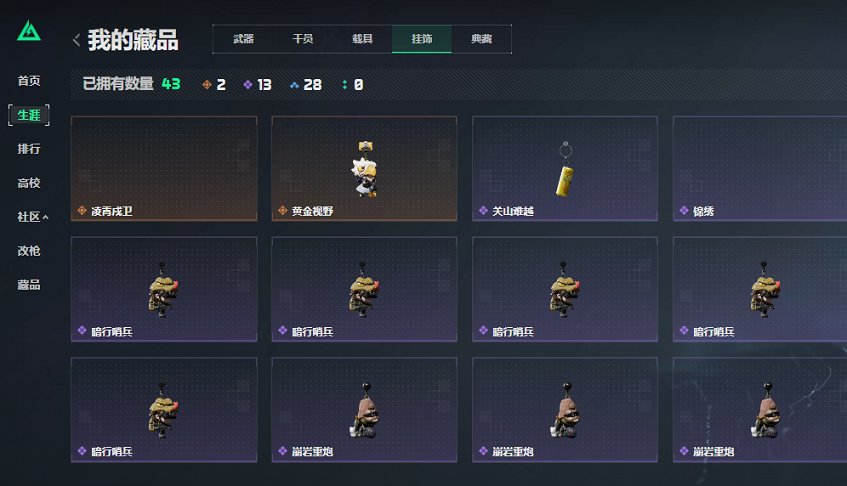Open 首页 in the sidebar
Image resolution: width=847 pixels, height=486 pixels.
click(29, 81)
